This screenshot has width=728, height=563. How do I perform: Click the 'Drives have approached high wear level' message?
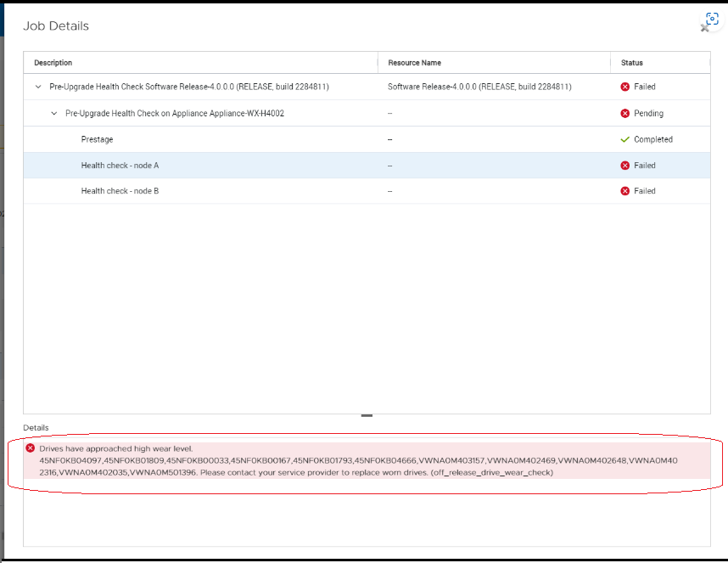116,448
